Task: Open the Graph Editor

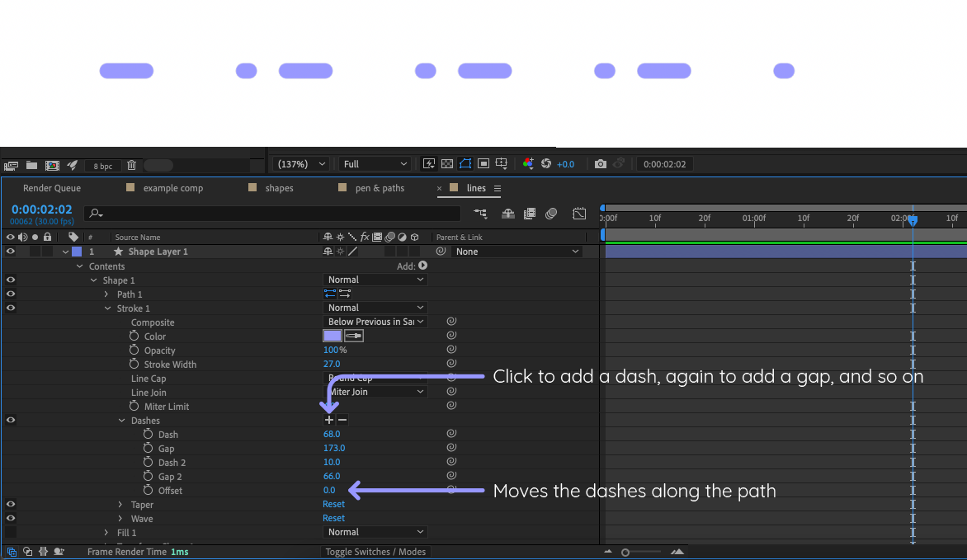Action: point(578,214)
